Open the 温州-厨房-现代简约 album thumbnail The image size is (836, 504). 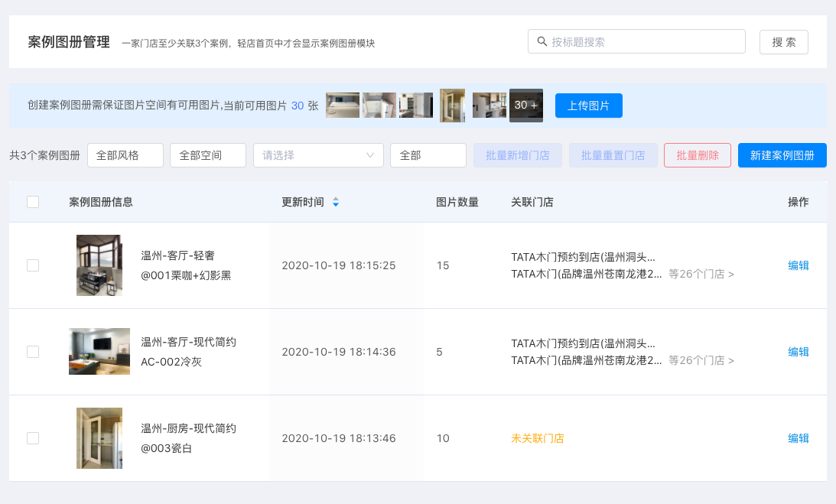click(x=99, y=438)
